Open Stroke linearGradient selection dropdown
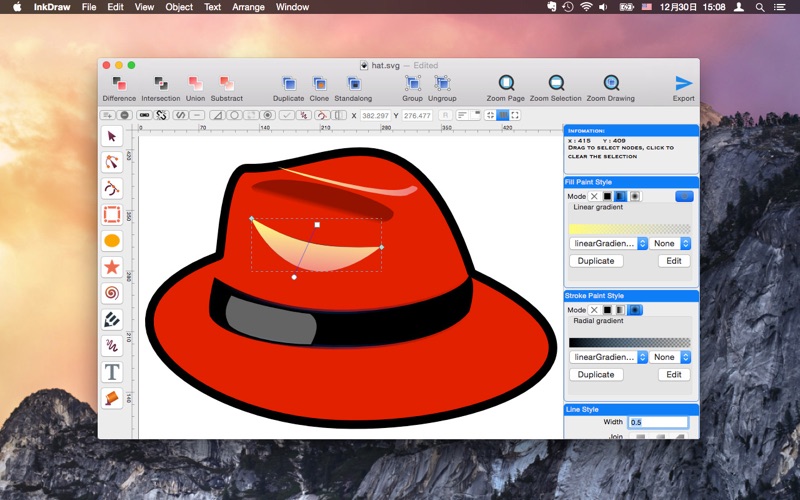Viewport: 800px width, 500px height. tap(603, 357)
